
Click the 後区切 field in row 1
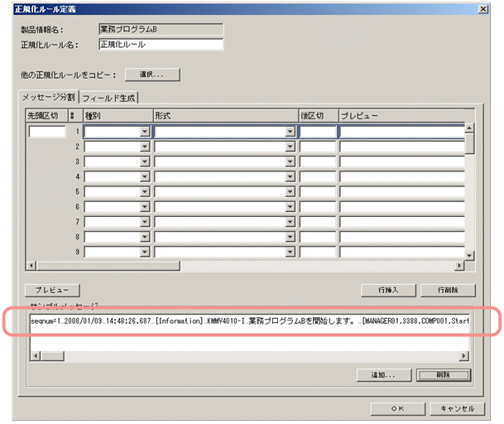coord(318,132)
